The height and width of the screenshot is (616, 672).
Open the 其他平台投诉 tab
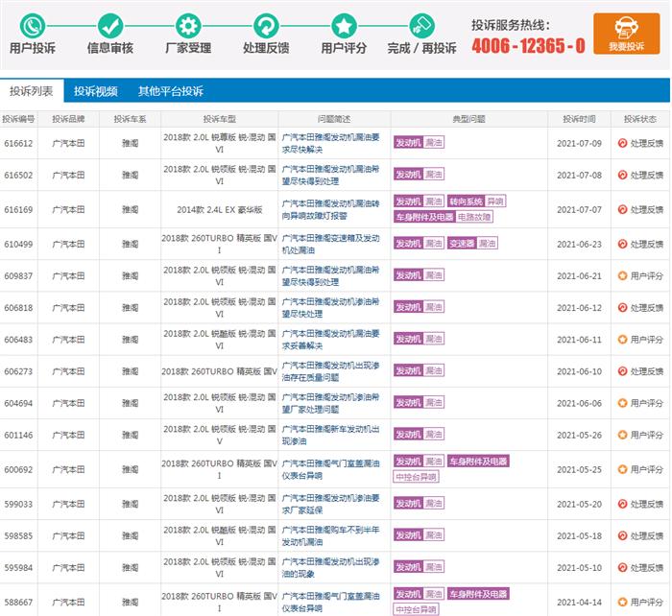pos(171,91)
